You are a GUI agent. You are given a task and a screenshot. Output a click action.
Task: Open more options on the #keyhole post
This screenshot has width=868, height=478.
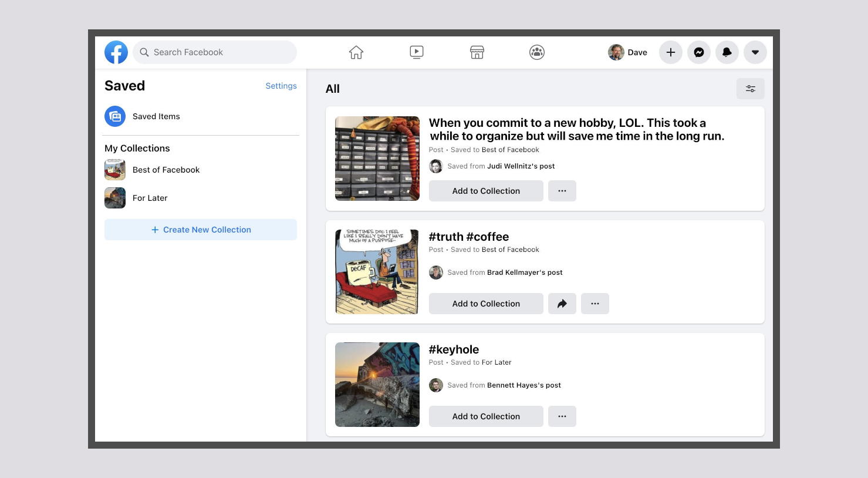pyautogui.click(x=562, y=416)
